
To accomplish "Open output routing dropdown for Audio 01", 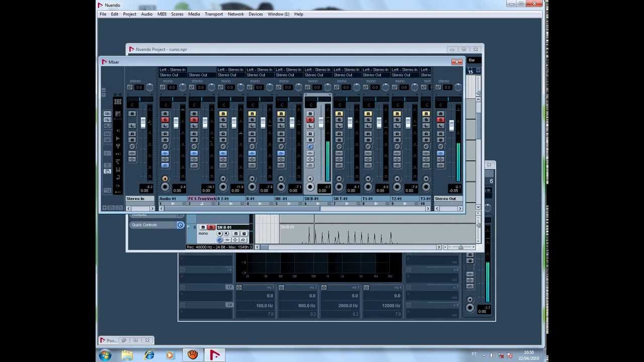I will 173,75.
